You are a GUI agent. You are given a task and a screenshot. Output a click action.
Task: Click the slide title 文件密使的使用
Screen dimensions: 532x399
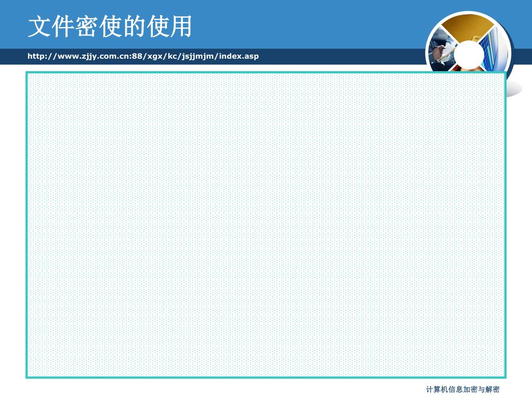coord(110,26)
